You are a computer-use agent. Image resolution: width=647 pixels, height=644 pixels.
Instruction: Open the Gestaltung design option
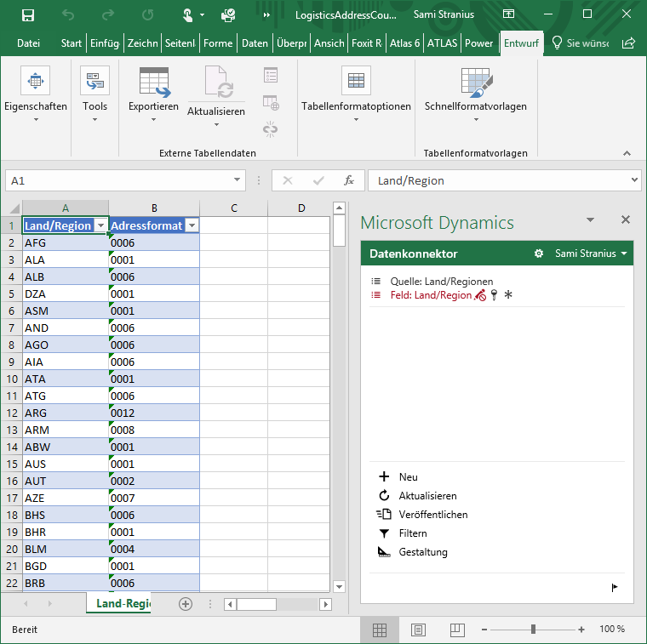point(422,552)
